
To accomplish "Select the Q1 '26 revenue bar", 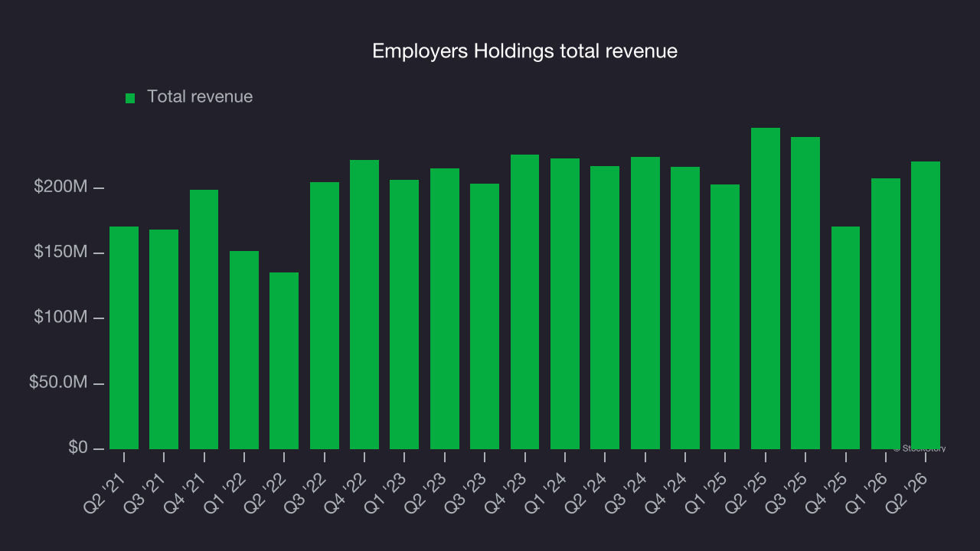I will tap(886, 314).
